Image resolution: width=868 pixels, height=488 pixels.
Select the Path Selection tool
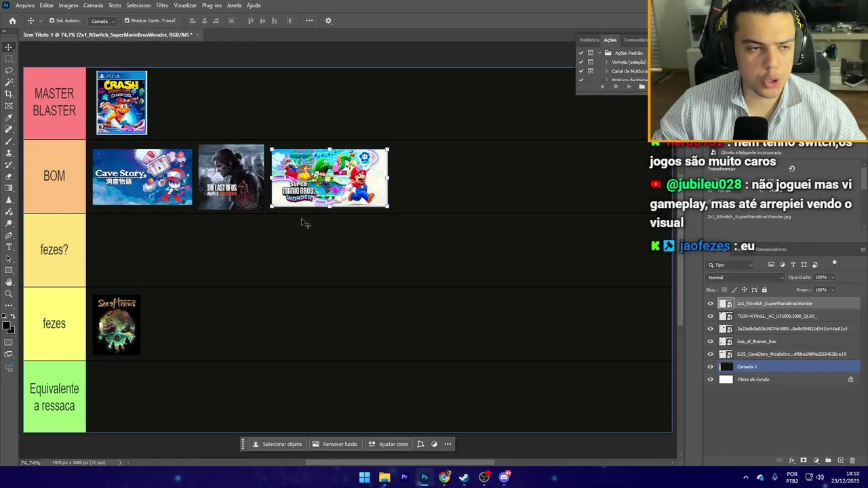click(x=9, y=259)
